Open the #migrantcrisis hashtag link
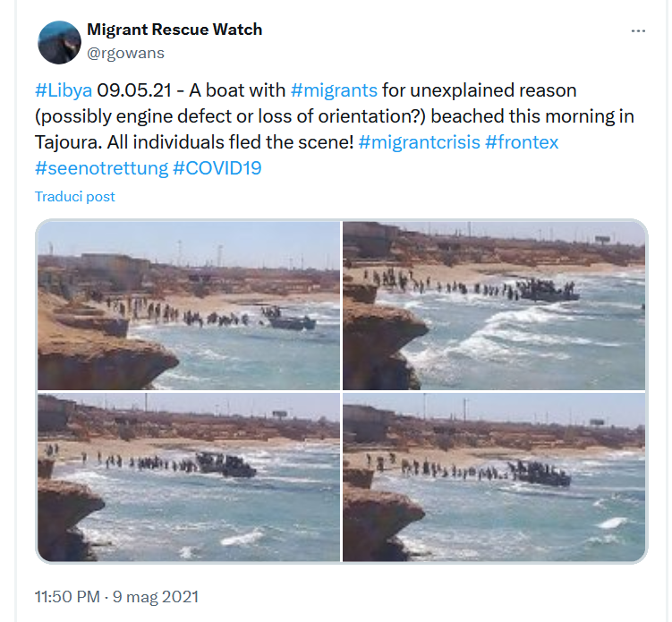Viewport: 672px width, 622px height. 419,142
